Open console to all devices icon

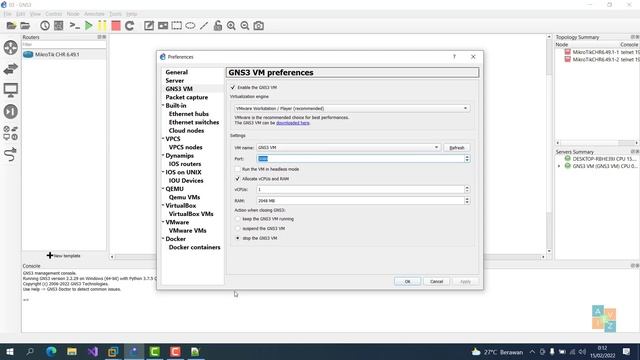click(x=74, y=26)
